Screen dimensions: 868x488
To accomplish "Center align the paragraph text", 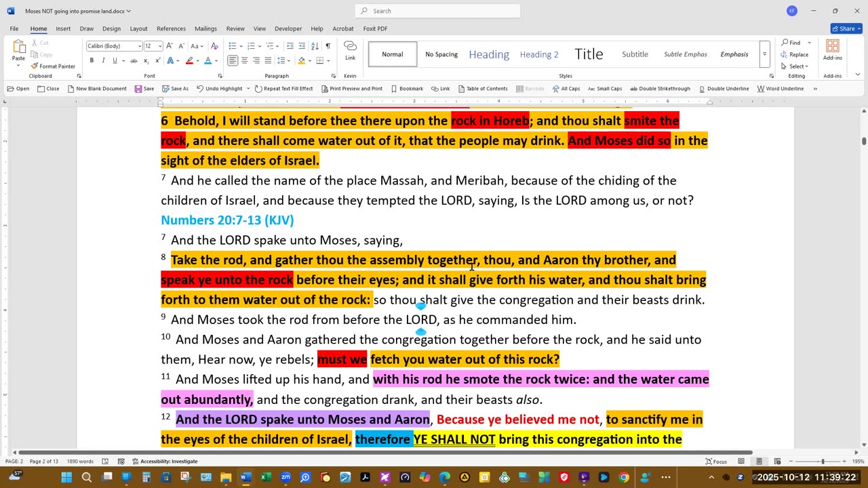I will click(244, 60).
